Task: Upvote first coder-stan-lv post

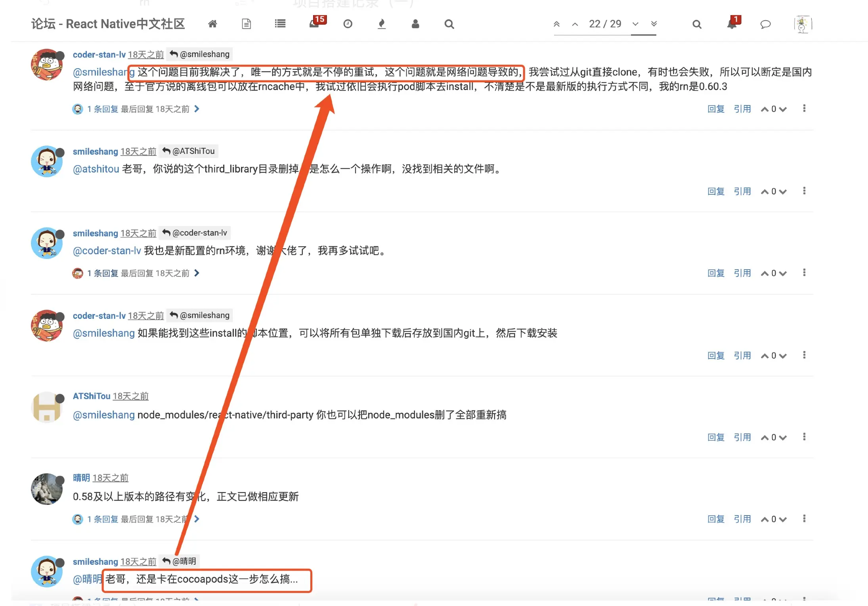Action: tap(765, 109)
